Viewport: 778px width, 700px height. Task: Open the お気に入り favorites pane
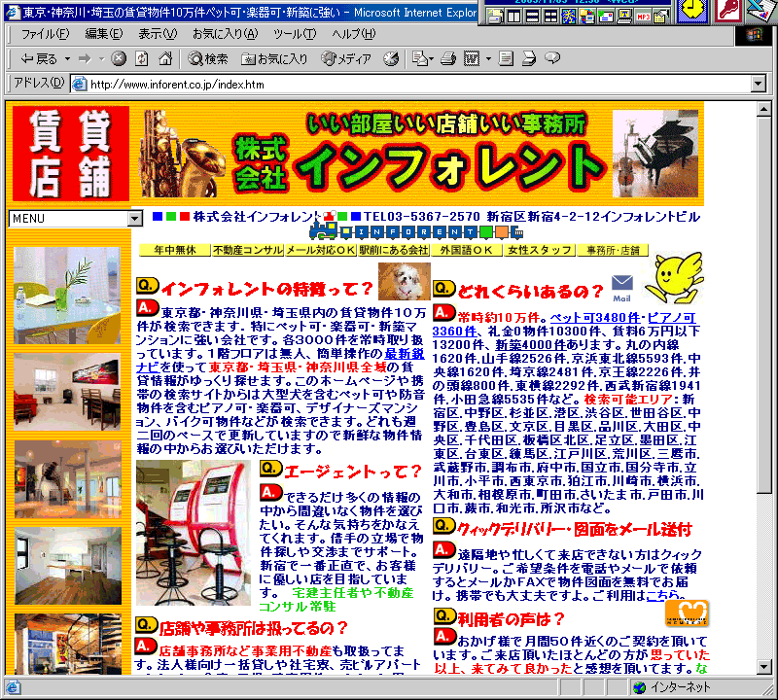coord(274,59)
